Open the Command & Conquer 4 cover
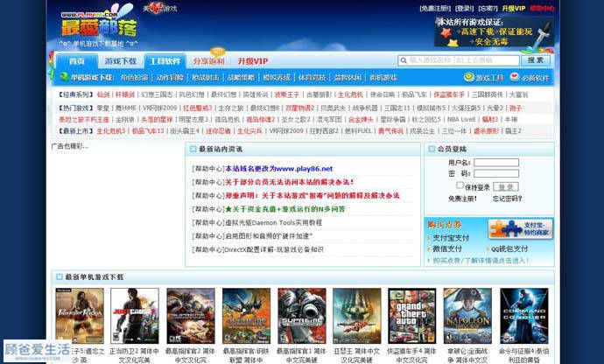This screenshot has height=364, width=604. point(523,316)
